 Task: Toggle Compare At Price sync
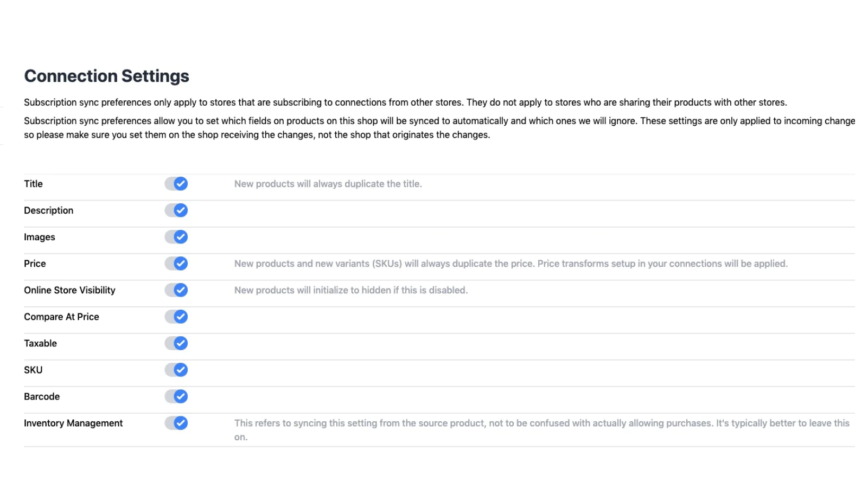(x=176, y=317)
